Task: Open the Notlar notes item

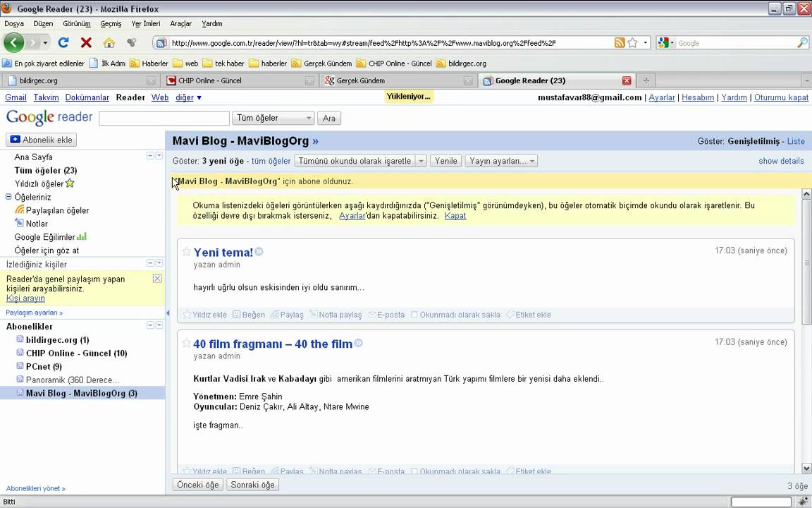Action: coord(31,224)
